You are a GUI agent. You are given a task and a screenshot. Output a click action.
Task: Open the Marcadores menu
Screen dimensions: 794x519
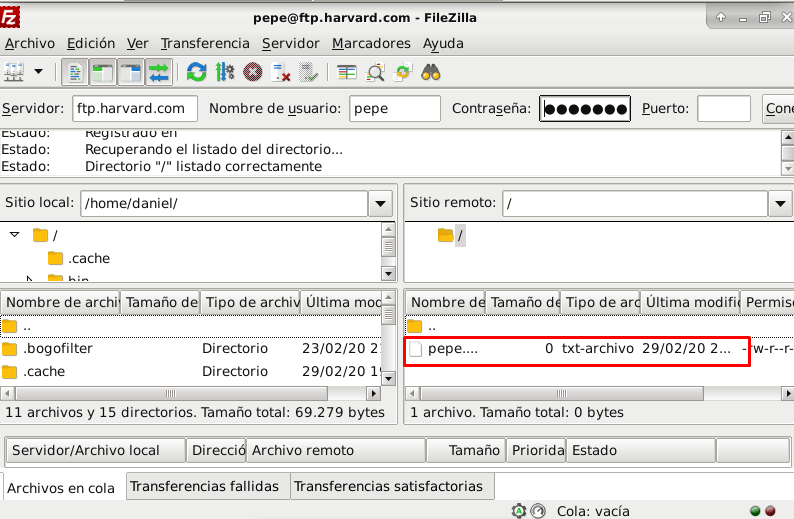point(371,43)
